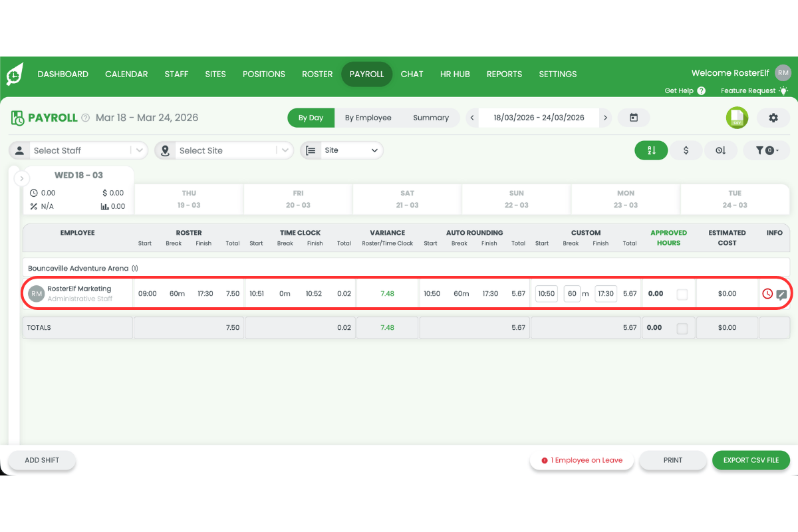Tick the Approved Hours checkbox for RosterElf Marketing

pyautogui.click(x=682, y=293)
